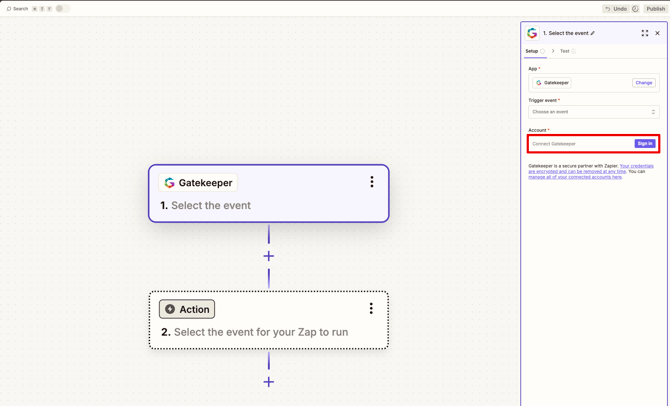Click the '1. Select the event' panel title
This screenshot has height=406, width=670.
tap(566, 33)
